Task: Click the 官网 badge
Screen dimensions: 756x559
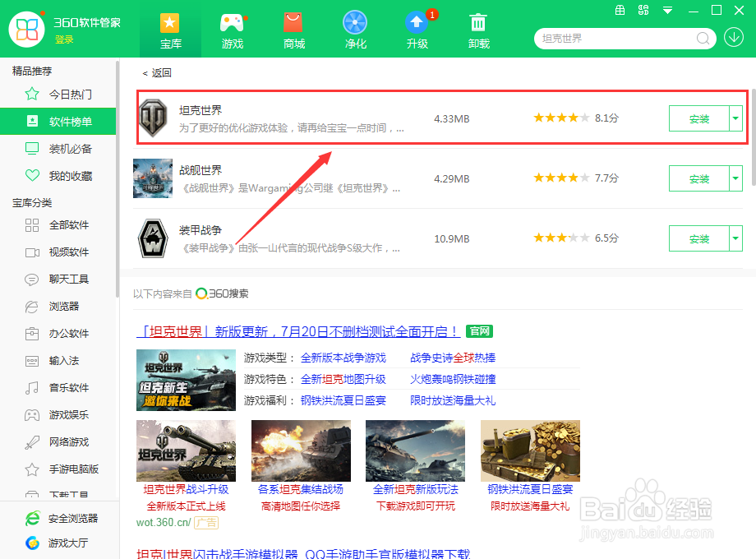Action: click(480, 331)
